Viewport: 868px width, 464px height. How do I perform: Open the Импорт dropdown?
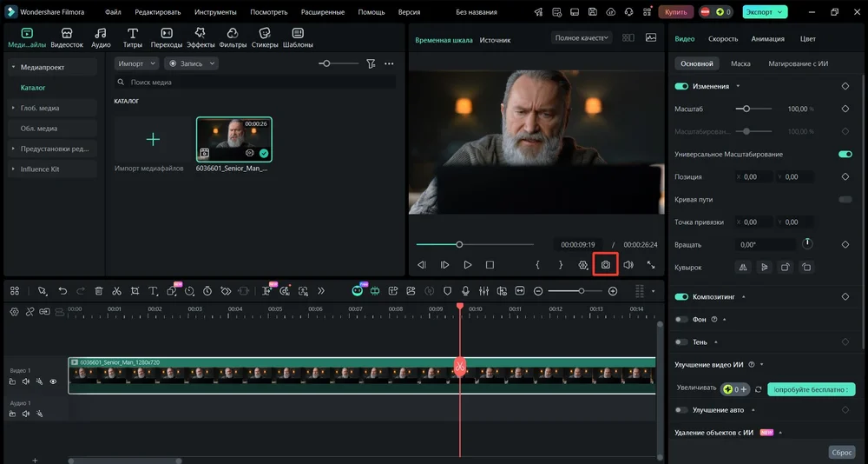tap(136, 63)
